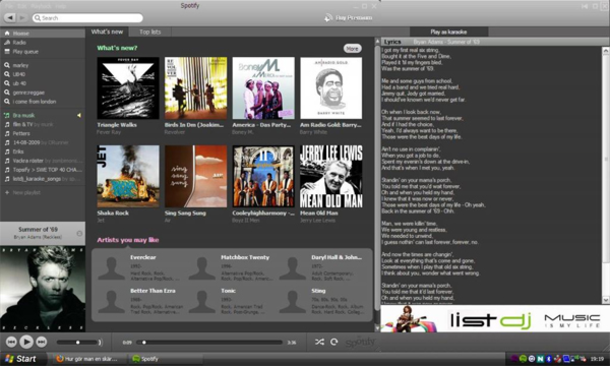
Task: Go forward with the right arrow button
Action: 22,18
